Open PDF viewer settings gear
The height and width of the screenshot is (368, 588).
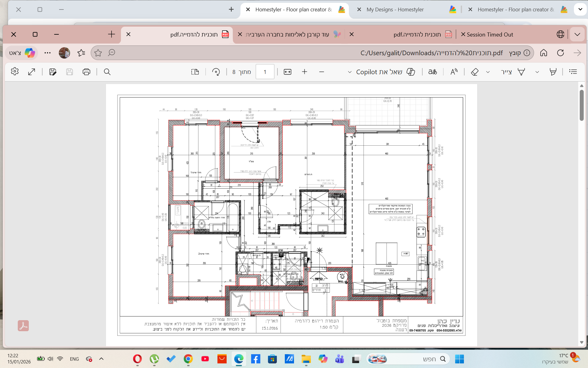(15, 72)
